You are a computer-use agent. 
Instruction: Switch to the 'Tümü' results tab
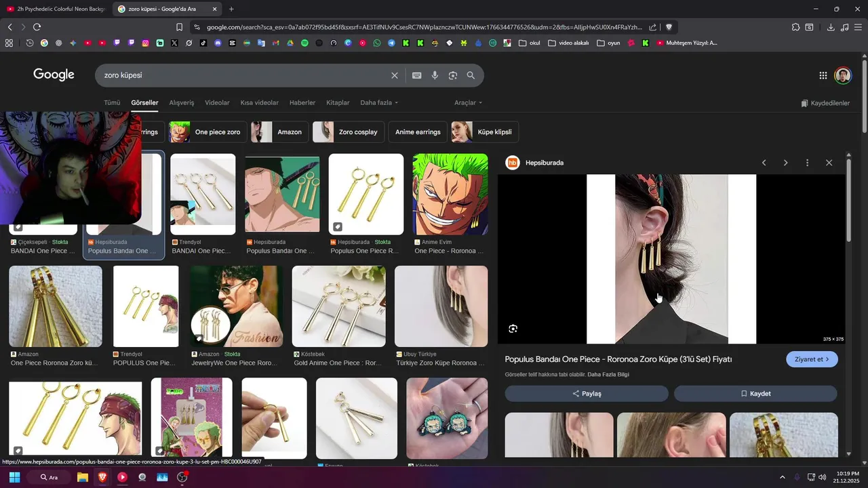[x=112, y=102]
